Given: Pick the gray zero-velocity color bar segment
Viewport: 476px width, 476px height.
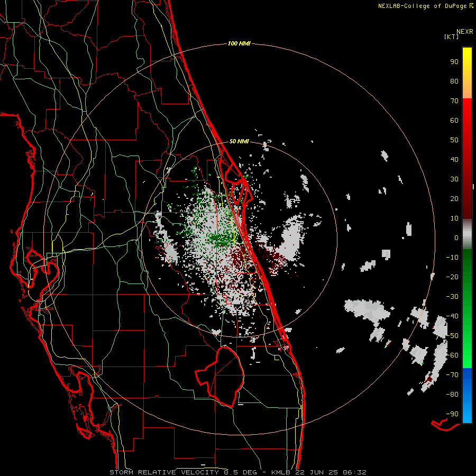Looking at the screenshot, I should [x=467, y=234].
